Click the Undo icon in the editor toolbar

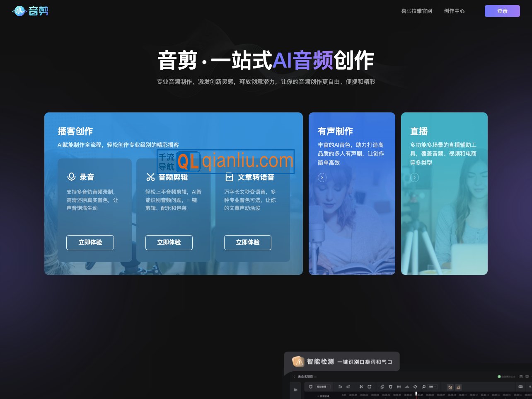point(340,387)
